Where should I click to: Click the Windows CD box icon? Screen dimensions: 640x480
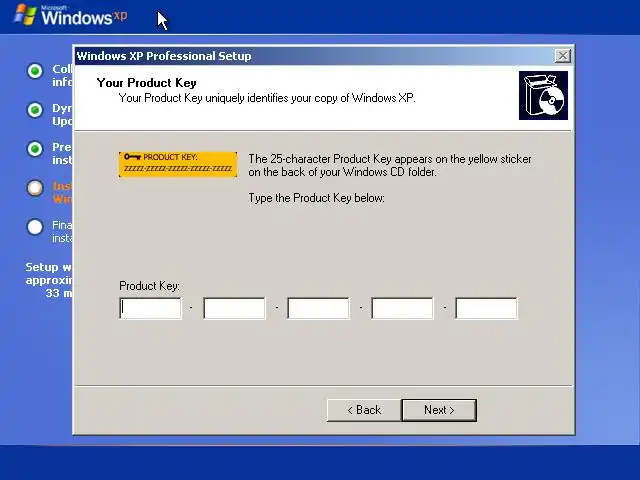[x=543, y=96]
